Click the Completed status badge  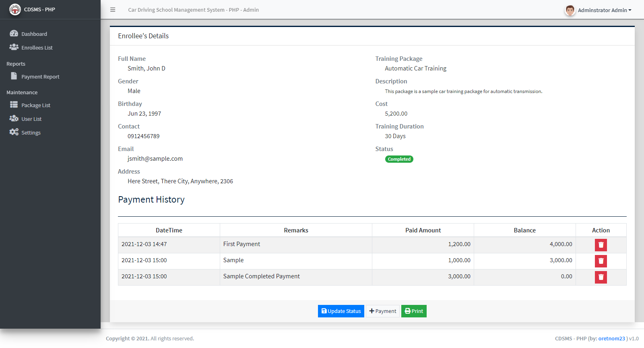coord(399,159)
